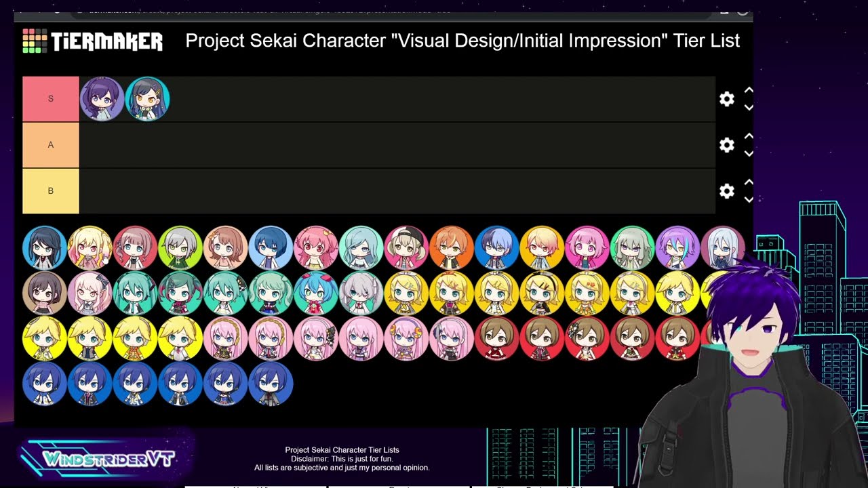The image size is (868, 488).
Task: Pick the brown-haired girl on peach background
Action: click(225, 248)
